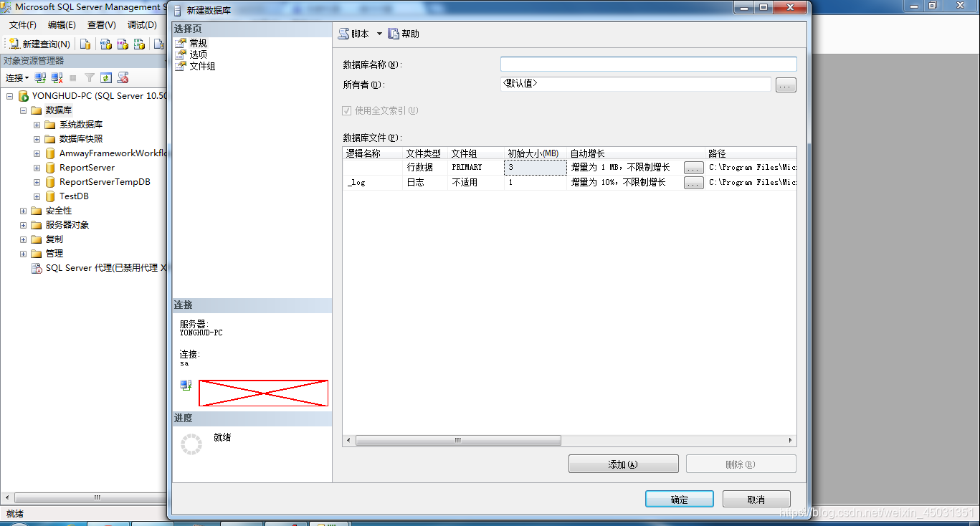The width and height of the screenshot is (980, 526).
Task: Open the 编辑(E) menu
Action: tap(62, 25)
